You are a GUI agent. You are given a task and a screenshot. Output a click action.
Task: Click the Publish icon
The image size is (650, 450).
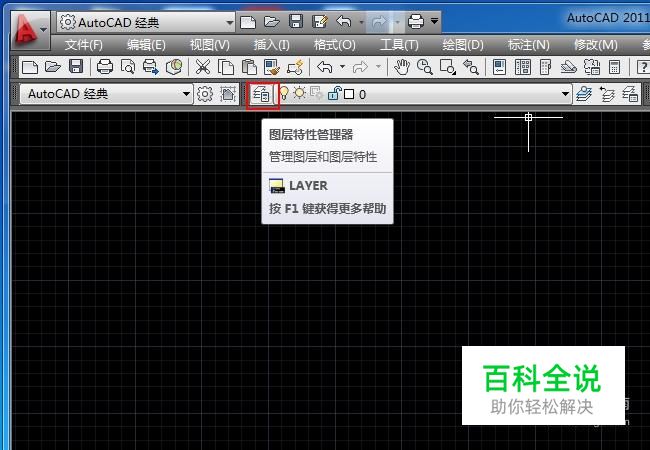coord(151,67)
